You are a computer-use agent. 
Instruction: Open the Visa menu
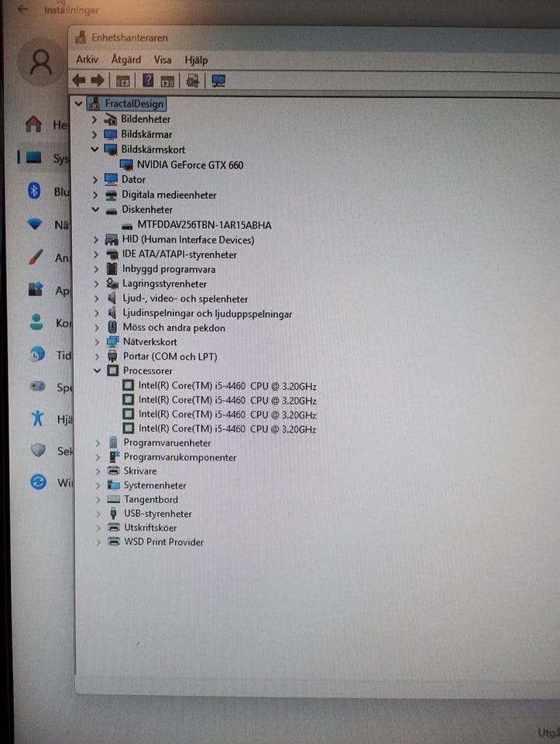tap(163, 60)
